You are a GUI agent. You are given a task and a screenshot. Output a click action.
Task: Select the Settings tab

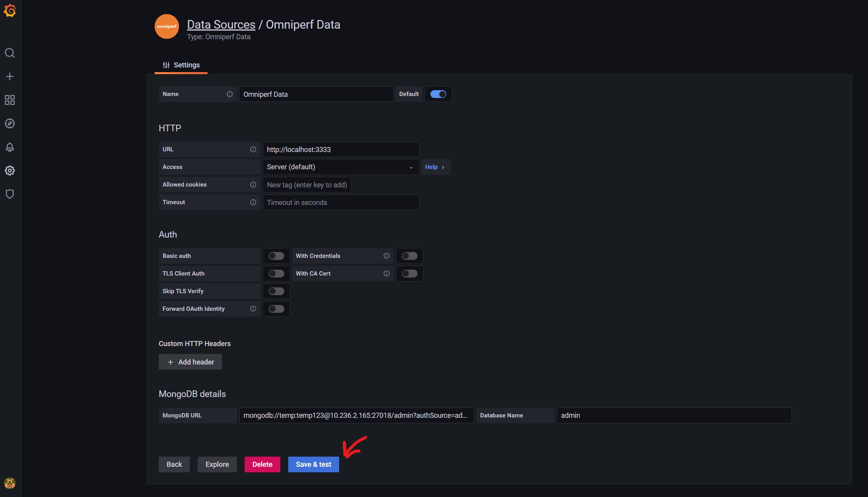[x=181, y=65]
